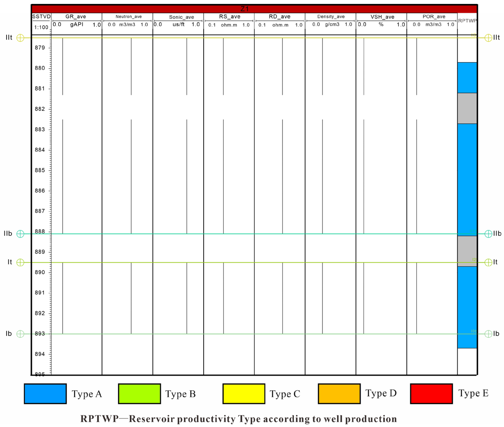
Task: Click the Ib marker circle on left
Action: coord(20,334)
